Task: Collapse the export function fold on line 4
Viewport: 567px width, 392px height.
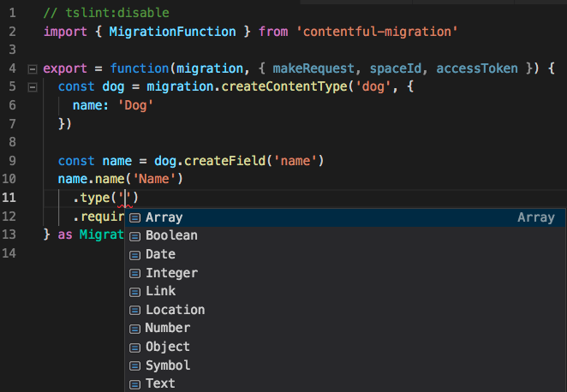Action: point(33,68)
